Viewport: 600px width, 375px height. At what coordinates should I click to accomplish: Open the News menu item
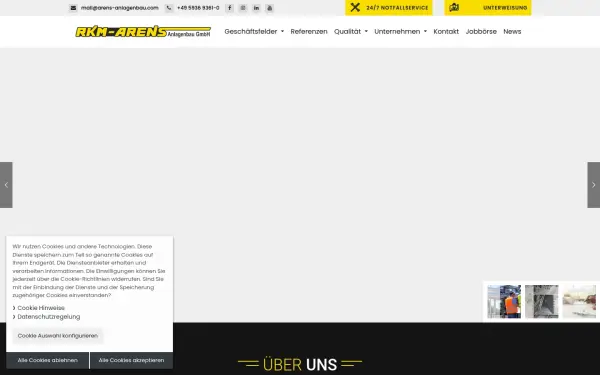[x=512, y=31]
